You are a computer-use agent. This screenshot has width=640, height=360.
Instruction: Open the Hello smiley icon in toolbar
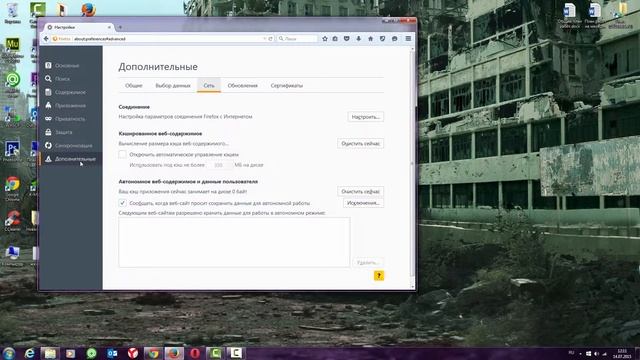coord(395,39)
